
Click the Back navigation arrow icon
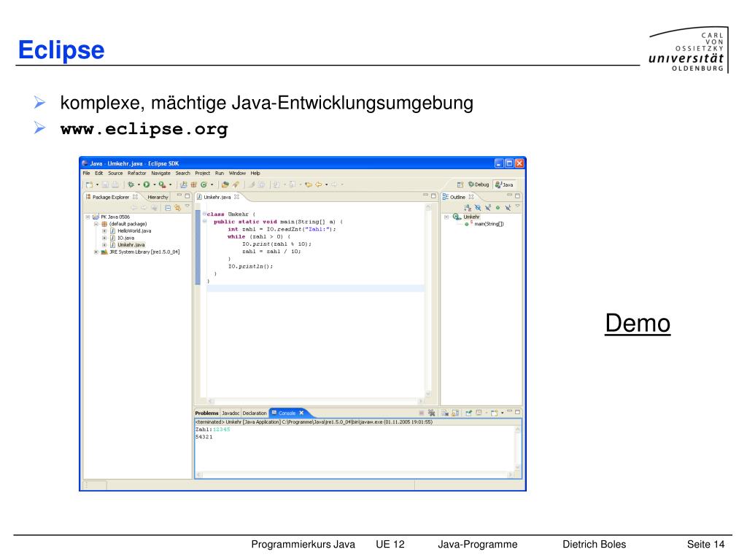pos(318,184)
